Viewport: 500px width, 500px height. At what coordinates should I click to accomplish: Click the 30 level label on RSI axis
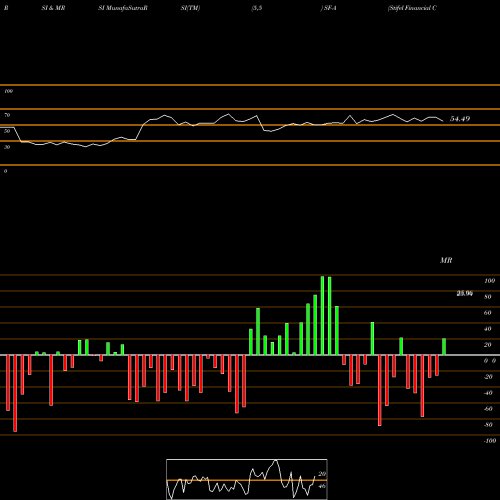tap(7, 147)
